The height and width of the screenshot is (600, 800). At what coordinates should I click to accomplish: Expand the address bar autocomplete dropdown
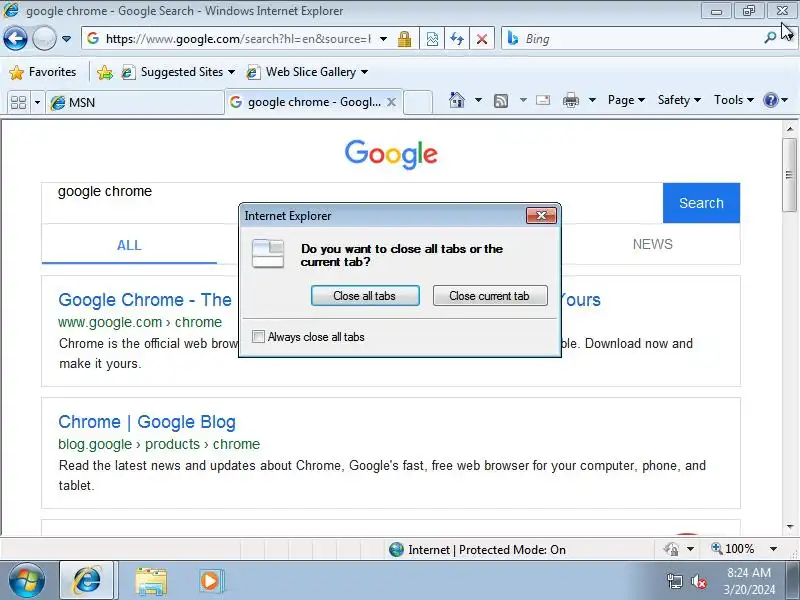pyautogui.click(x=383, y=39)
